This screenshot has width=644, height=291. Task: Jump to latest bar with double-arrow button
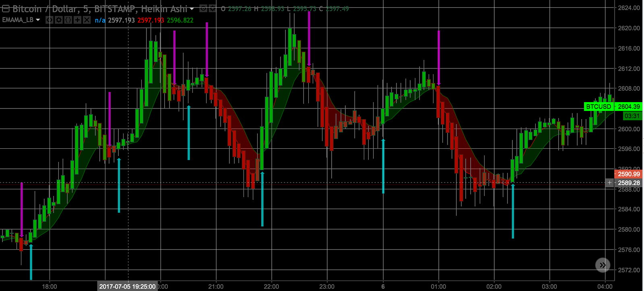pos(603,265)
